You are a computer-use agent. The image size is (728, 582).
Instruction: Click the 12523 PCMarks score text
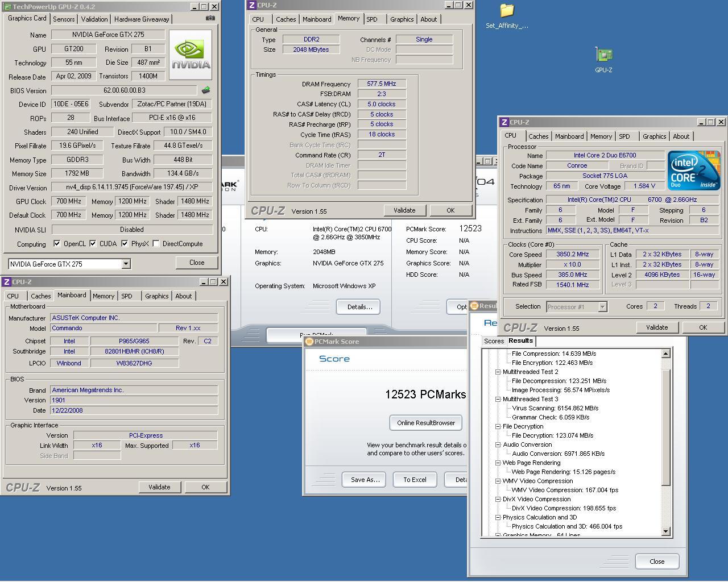425,394
